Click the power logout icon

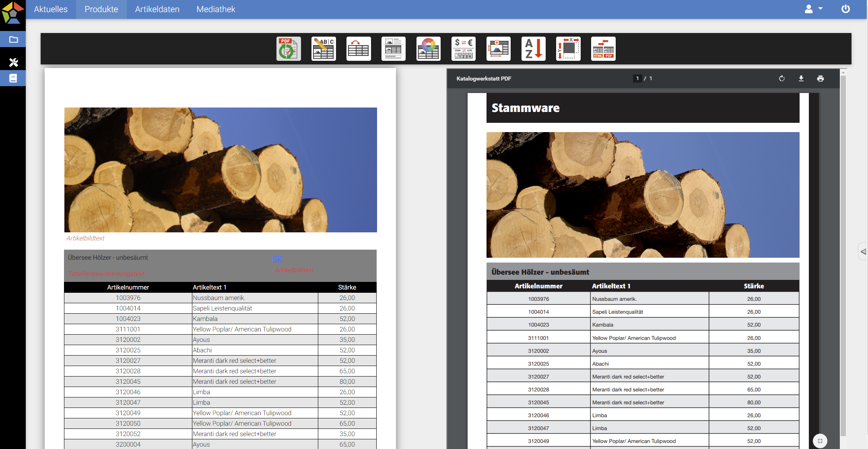pyautogui.click(x=845, y=9)
